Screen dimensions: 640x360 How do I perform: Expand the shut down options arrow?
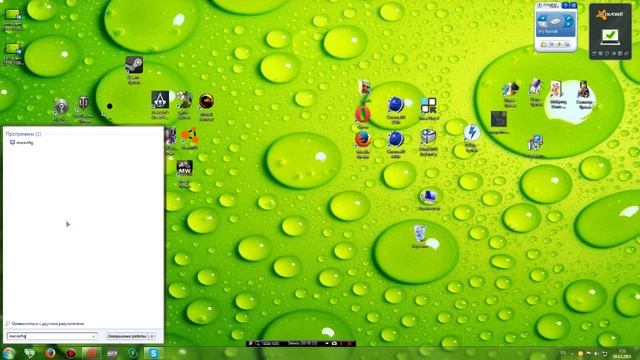pyautogui.click(x=153, y=336)
